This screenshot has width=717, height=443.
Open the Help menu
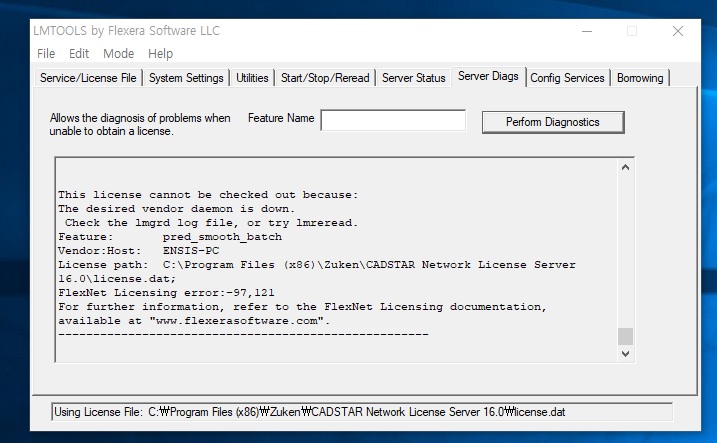(x=161, y=53)
